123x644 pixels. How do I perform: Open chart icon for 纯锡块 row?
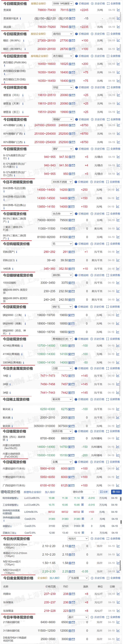(x=118, y=594)
